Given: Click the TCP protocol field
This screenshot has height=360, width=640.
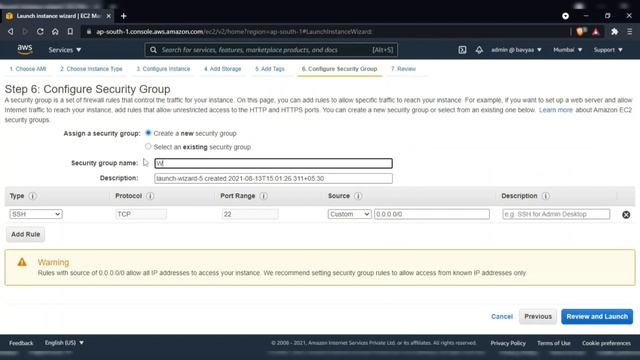Looking at the screenshot, I should [141, 214].
